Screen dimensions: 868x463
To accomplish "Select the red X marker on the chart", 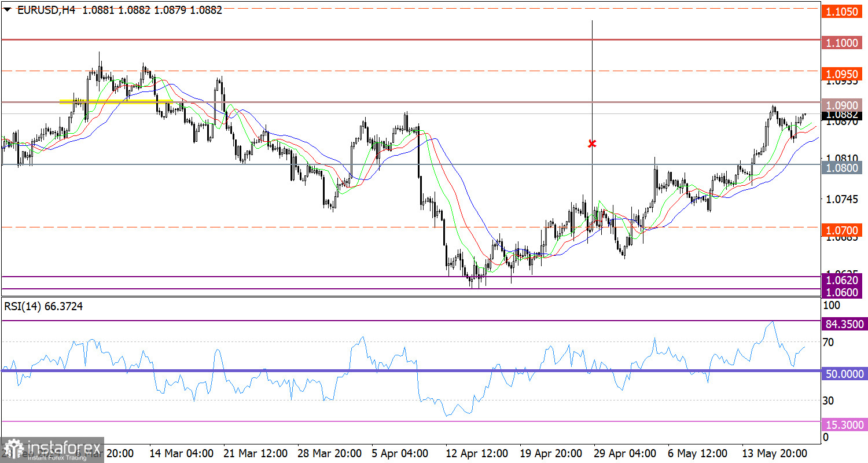I will 592,143.
